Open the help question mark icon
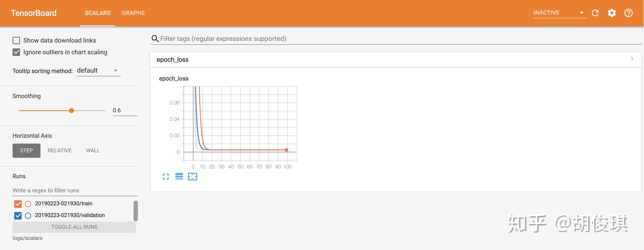 [x=628, y=13]
